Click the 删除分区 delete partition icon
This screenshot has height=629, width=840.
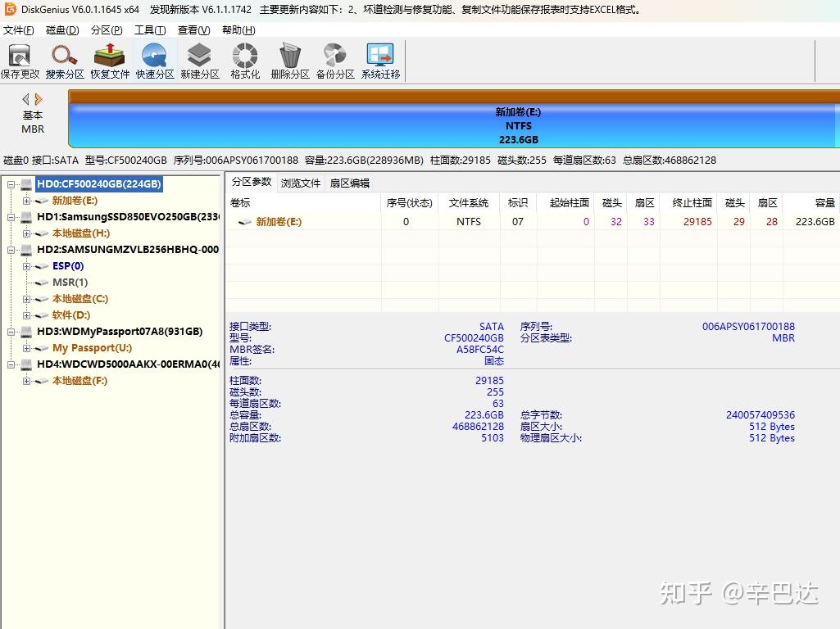click(290, 61)
